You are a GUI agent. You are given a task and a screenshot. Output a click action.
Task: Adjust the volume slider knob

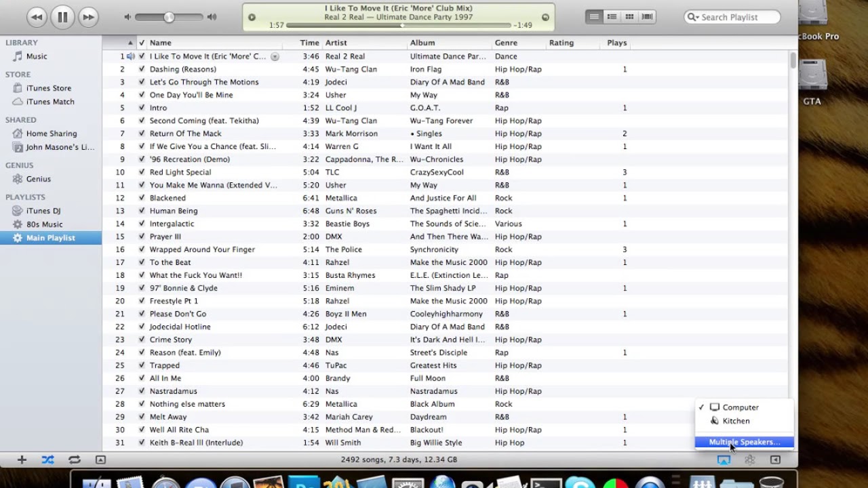pyautogui.click(x=169, y=17)
